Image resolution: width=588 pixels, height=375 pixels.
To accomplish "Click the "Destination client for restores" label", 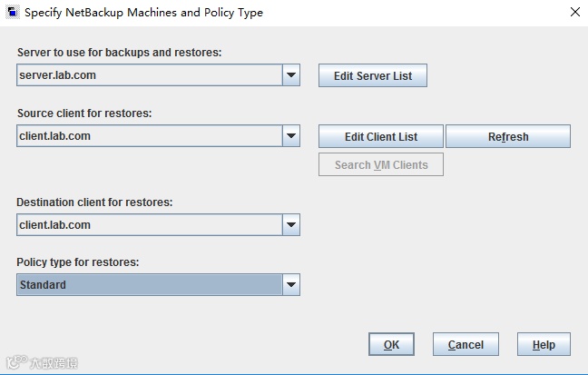I will (x=94, y=202).
